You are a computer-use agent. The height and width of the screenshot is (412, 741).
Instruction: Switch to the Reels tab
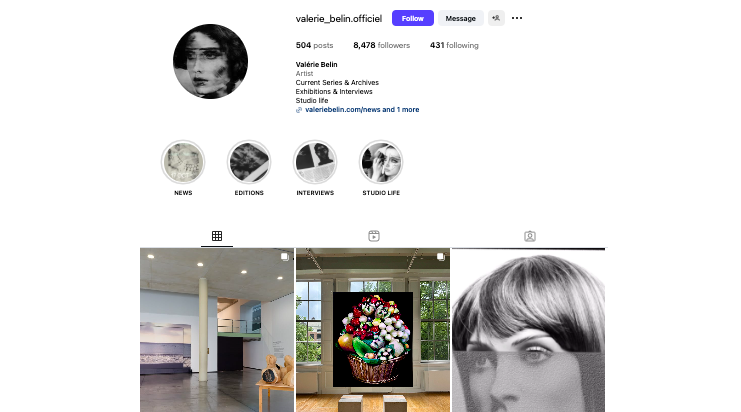[x=374, y=236]
